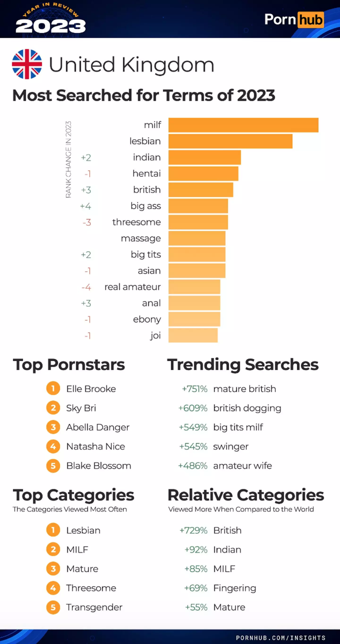Click the number 5 badge beside Blake Blossom
This screenshot has height=644, width=340.
[53, 466]
